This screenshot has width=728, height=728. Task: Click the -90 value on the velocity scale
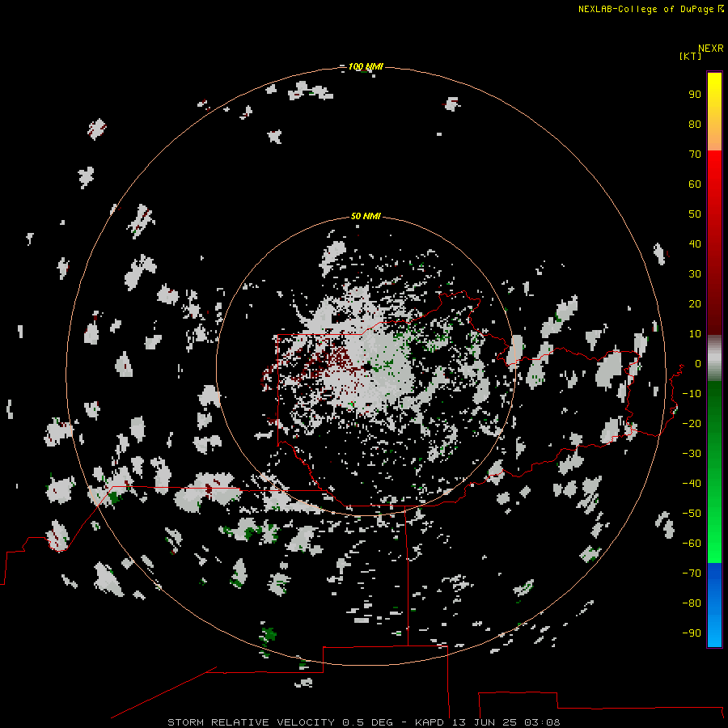(692, 633)
